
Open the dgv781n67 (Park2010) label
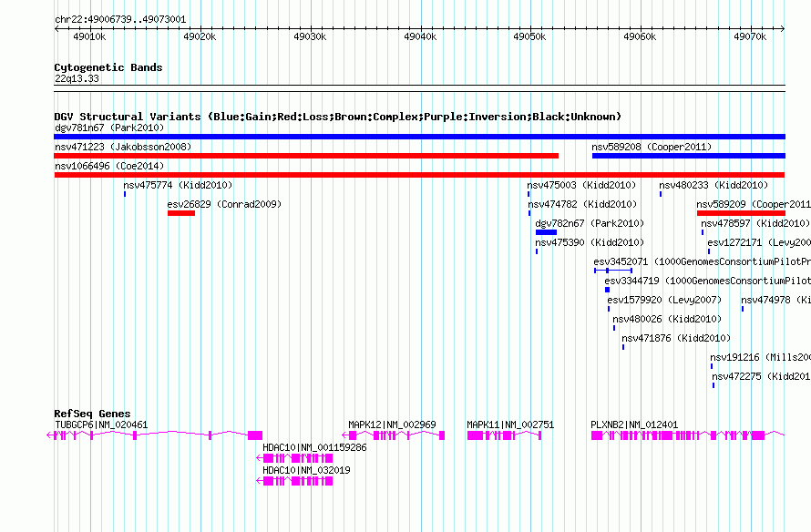[109, 128]
